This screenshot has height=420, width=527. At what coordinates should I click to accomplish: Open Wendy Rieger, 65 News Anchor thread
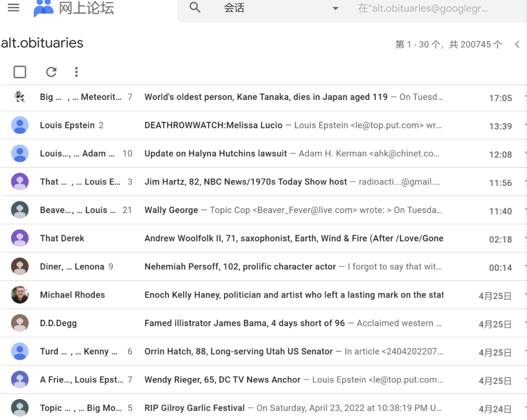[x=223, y=380]
